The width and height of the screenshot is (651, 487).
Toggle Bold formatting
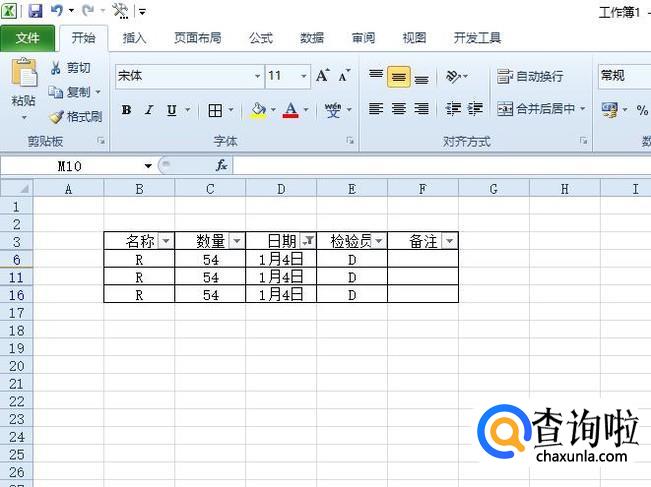point(126,110)
